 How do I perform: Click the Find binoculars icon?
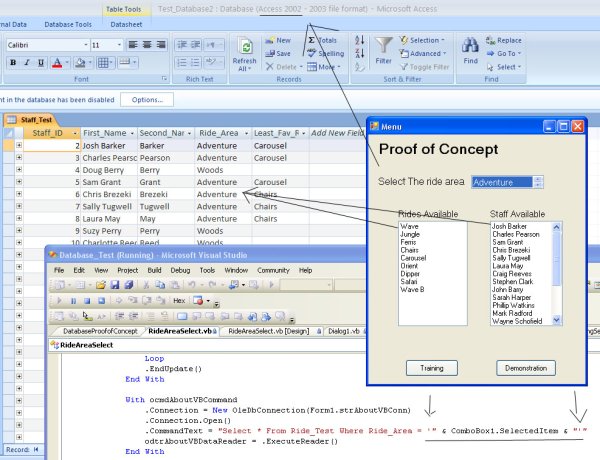click(x=470, y=46)
